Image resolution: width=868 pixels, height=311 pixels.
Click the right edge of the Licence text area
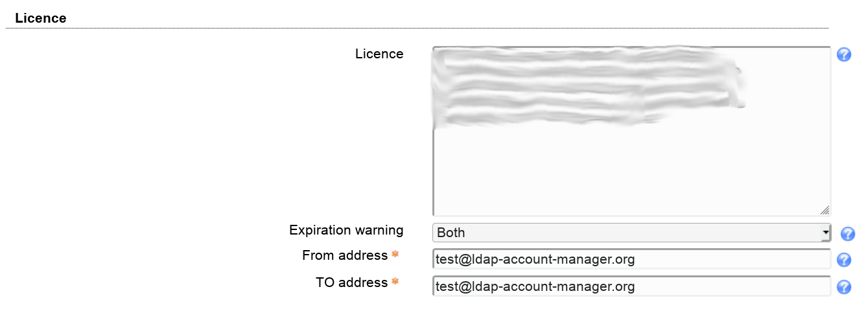(x=829, y=130)
